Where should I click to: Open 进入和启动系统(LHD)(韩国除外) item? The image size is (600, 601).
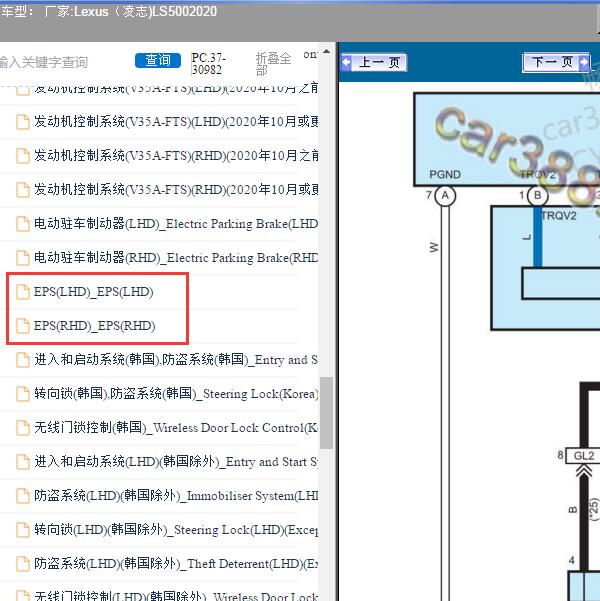(176, 461)
